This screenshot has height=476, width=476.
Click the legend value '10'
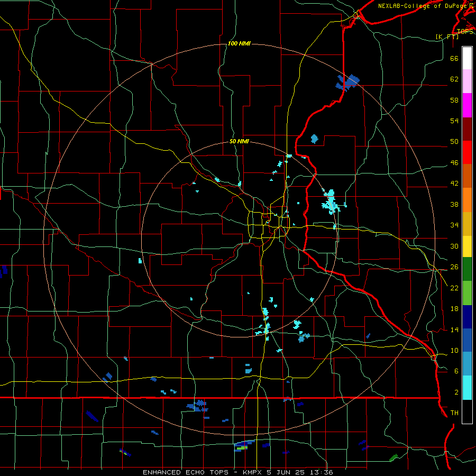point(454,351)
